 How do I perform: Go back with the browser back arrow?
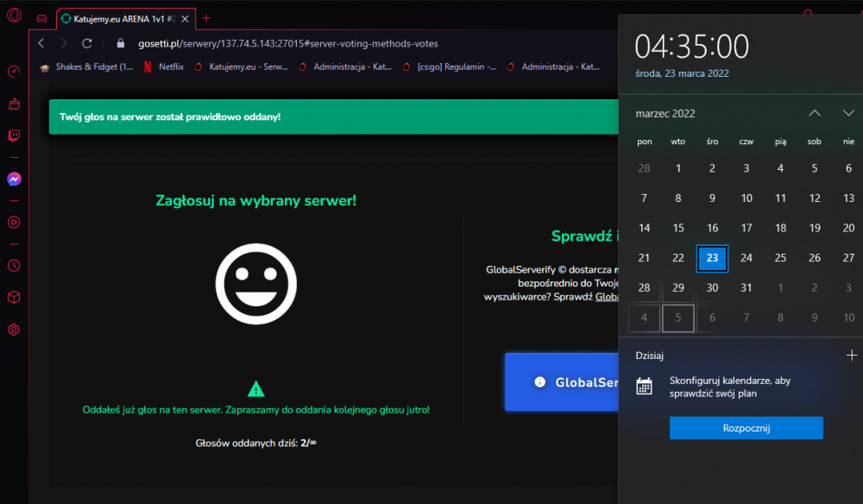click(41, 43)
